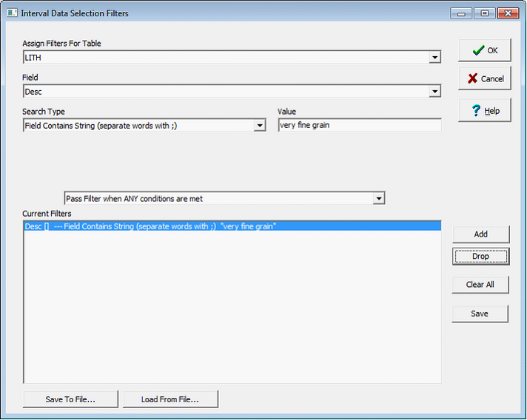The height and width of the screenshot is (420, 527).
Task: Click the Save button
Action: coord(480,314)
